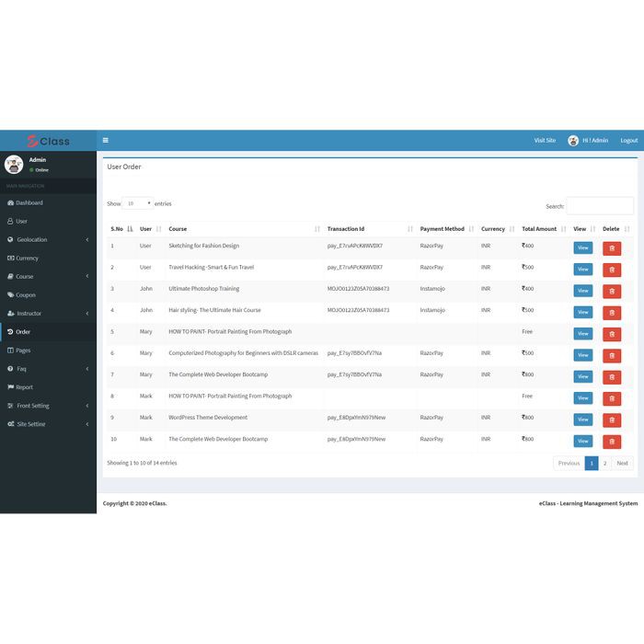Viewport: 644px width, 644px height.
Task: Open Coupon page in sidebar
Action: tap(26, 294)
